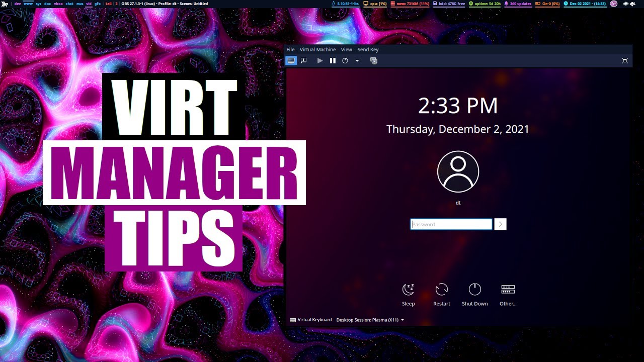Switch to vbox workspace
Viewport: 644px width, 362px height.
(58, 4)
